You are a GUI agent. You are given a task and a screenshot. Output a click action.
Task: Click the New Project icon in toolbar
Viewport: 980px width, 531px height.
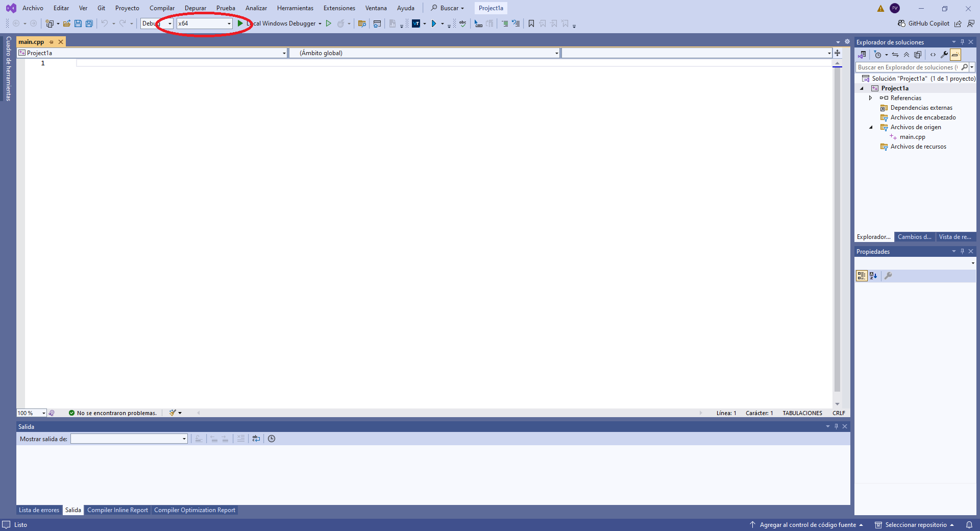tap(50, 23)
